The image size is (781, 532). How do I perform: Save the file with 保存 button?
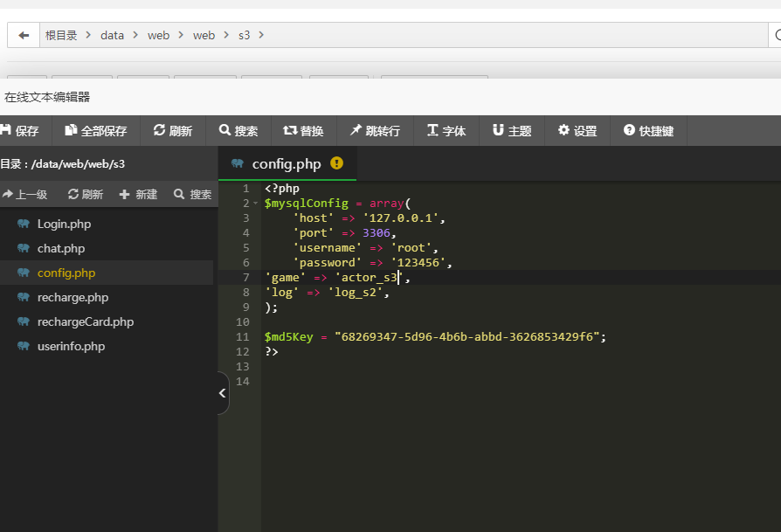(20, 130)
